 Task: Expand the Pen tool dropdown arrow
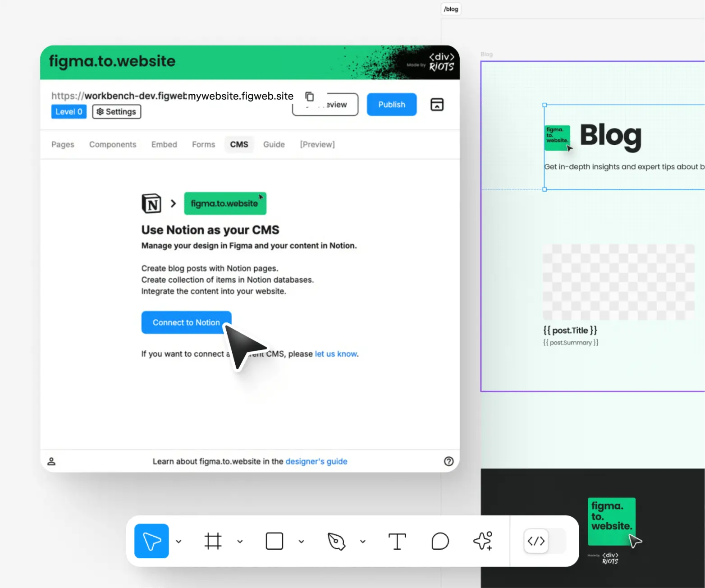362,542
